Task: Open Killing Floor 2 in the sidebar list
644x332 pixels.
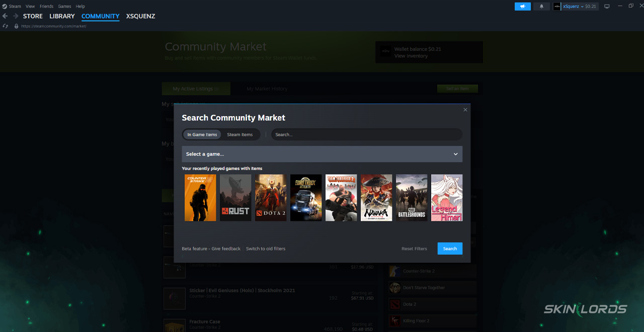Action: click(432, 320)
